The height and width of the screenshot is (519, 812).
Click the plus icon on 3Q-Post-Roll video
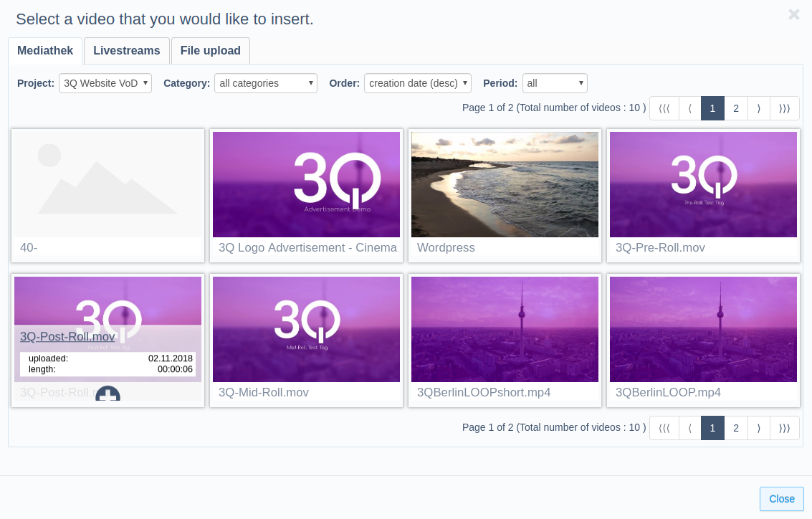[x=108, y=395]
